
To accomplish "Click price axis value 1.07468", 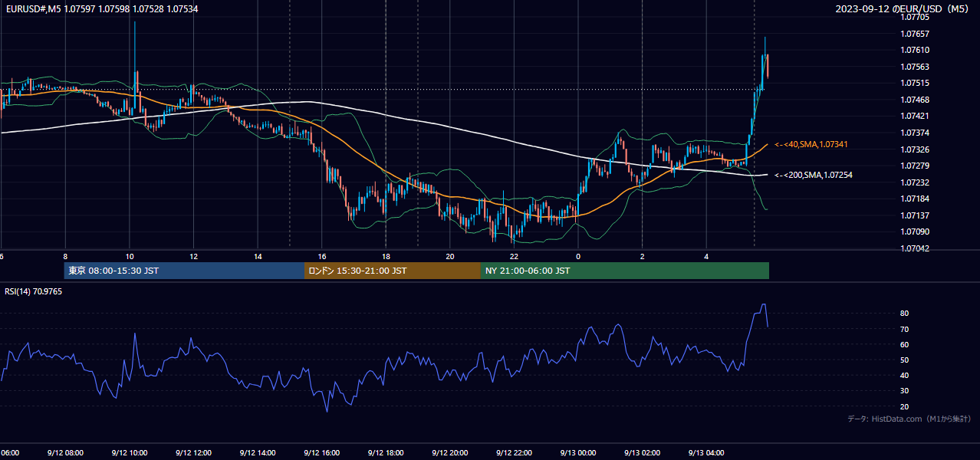I will 916,100.
